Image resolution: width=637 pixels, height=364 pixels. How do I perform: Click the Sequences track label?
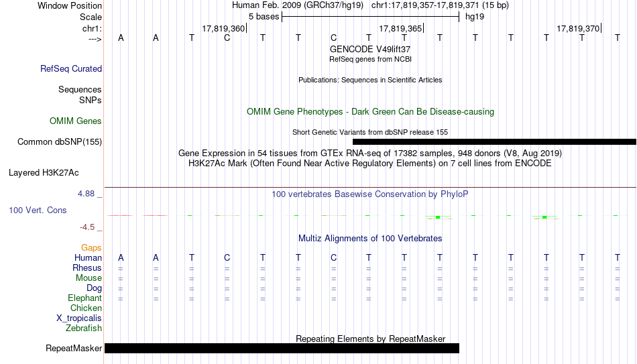pos(80,89)
